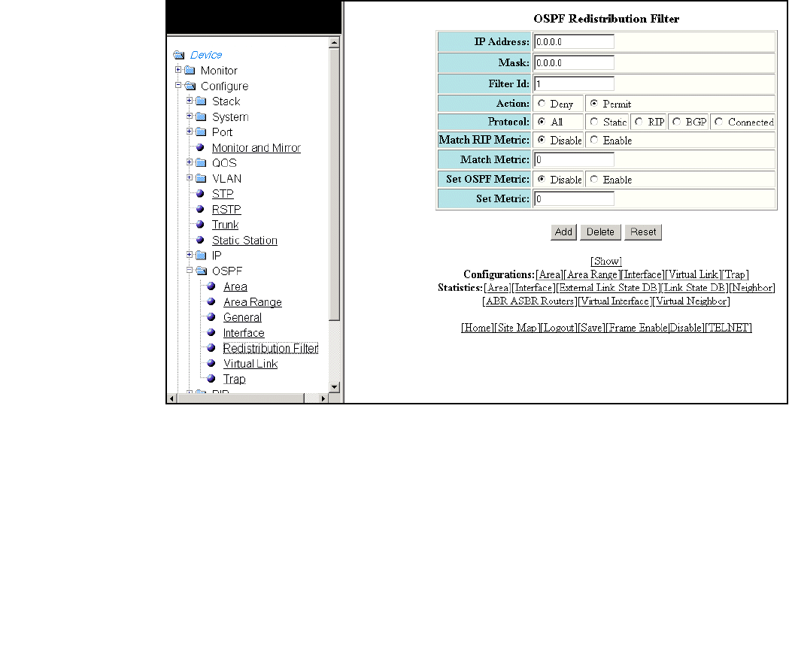Click bullet icon beside Redistribution Filter
This screenshot has width=789, height=672.
[211, 348]
